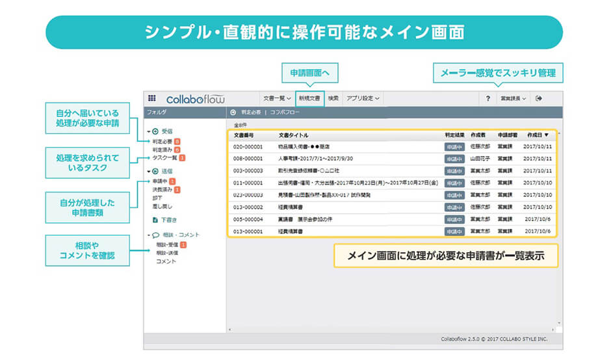Click the logout icon in header
611x364 pixels.
[x=538, y=99]
